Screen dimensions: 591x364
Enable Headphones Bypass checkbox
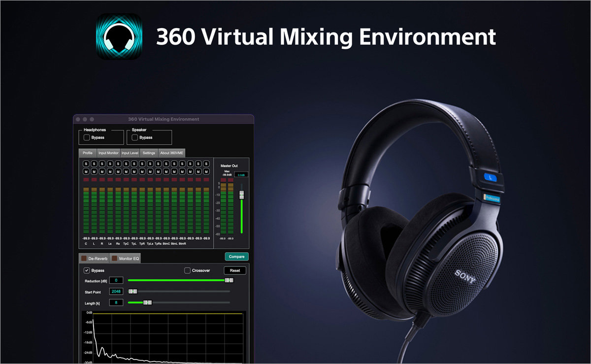point(87,137)
